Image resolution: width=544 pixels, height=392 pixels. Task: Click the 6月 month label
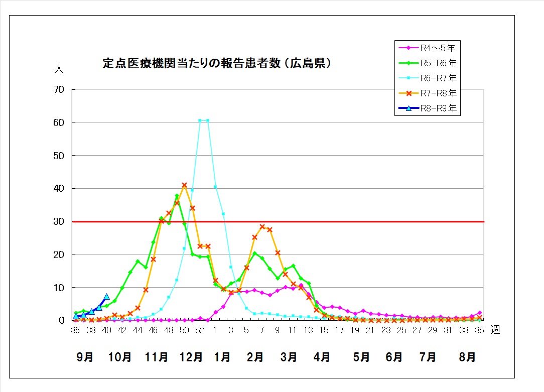click(x=394, y=357)
